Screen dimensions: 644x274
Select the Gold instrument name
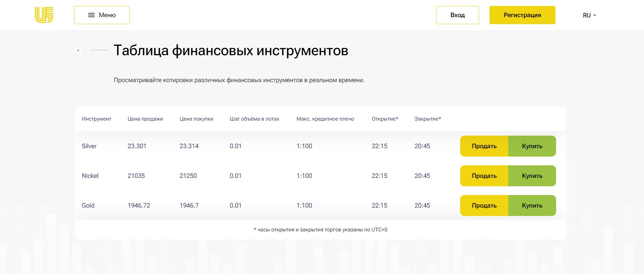point(88,206)
